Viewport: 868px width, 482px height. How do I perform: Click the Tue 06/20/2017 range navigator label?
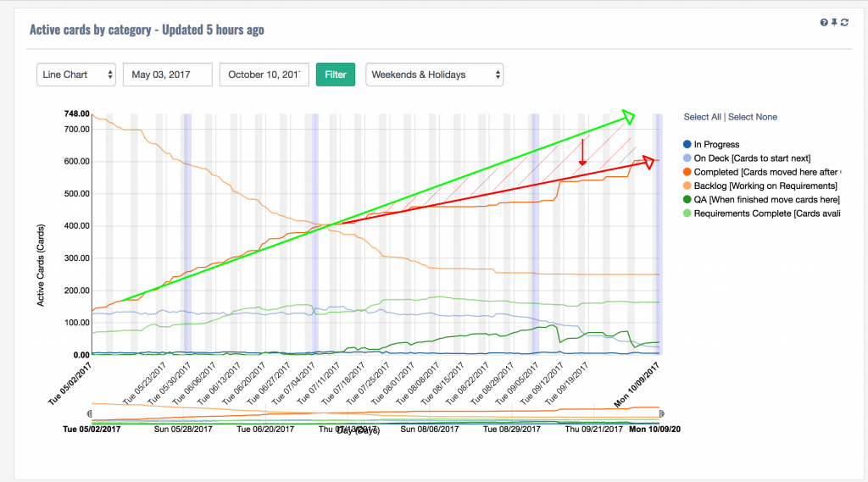pyautogui.click(x=265, y=429)
